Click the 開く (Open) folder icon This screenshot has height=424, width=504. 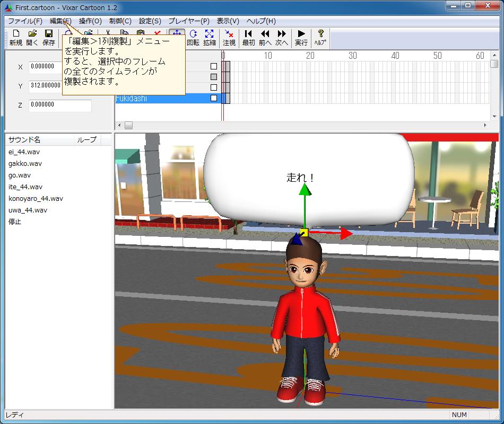[x=32, y=38]
